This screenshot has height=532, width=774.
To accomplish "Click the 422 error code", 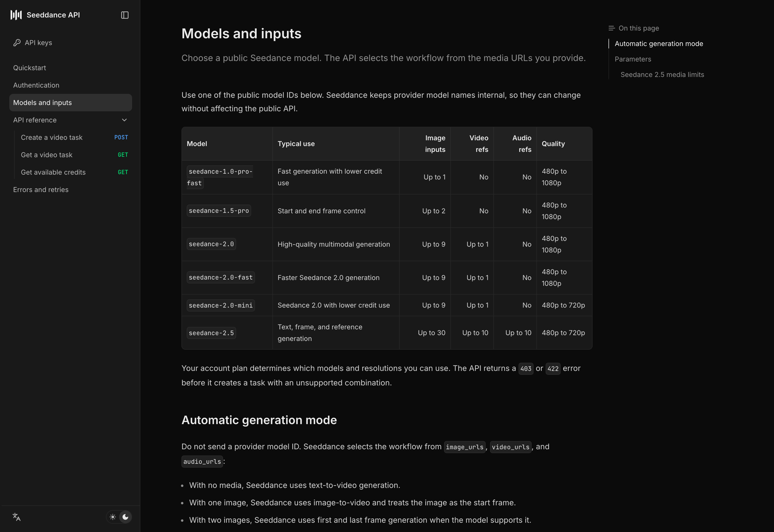I will click(553, 369).
